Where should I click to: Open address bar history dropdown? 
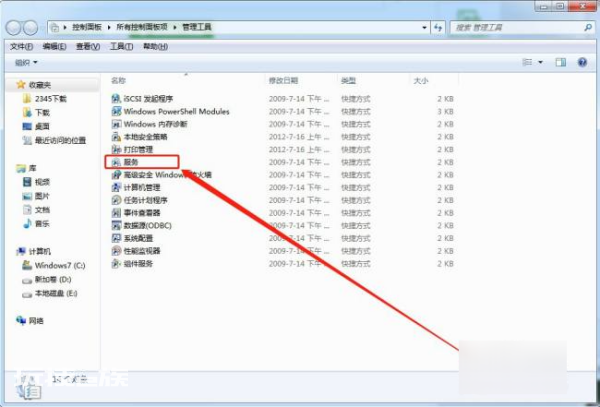tap(424, 28)
